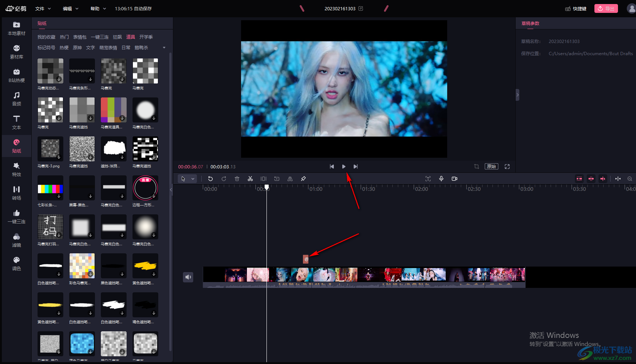Viewport: 636px width, 364px height.
Task: Select the 原神 sticker category
Action: (77, 48)
